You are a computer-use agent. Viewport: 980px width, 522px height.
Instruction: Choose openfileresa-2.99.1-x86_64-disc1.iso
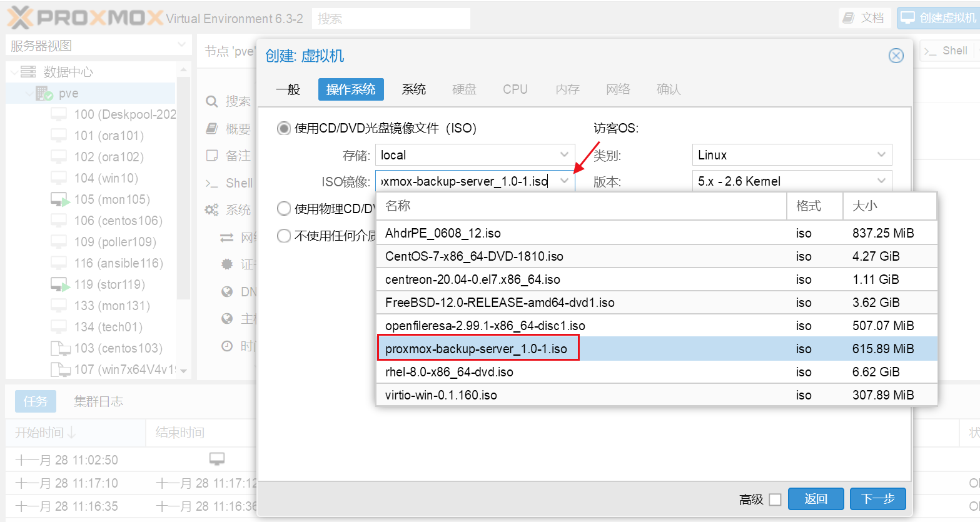click(657, 326)
